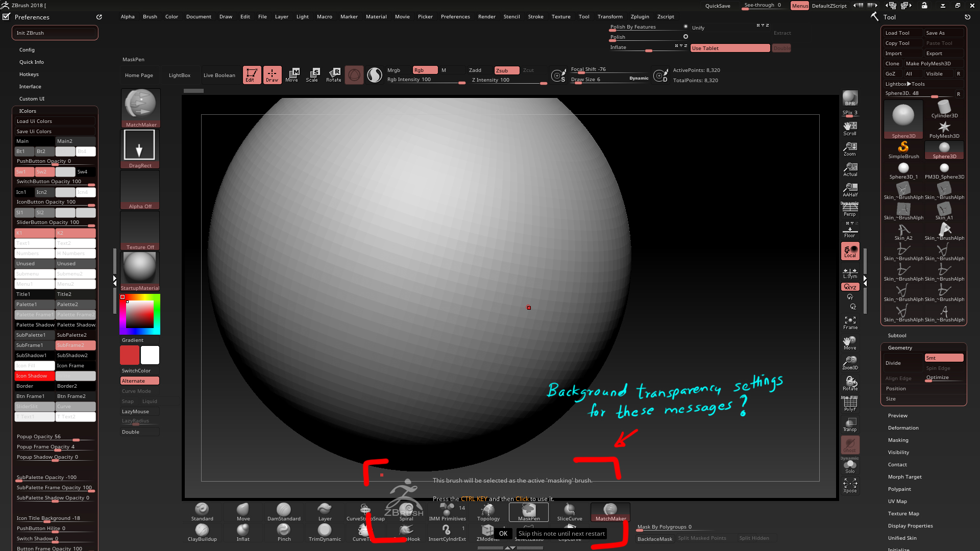Screen dimensions: 980x551
Task: Open the Render menu
Action: pyautogui.click(x=486, y=17)
